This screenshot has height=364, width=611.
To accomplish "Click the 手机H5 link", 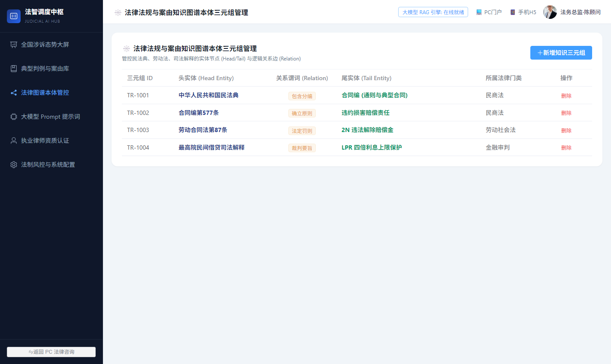I will pos(523,12).
